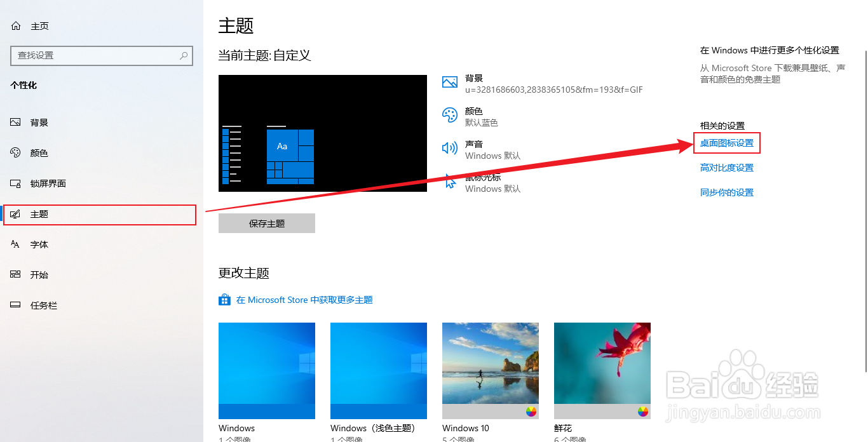This screenshot has height=442, width=868.
Task: Open 高对比度设置 link
Action: [x=727, y=168]
